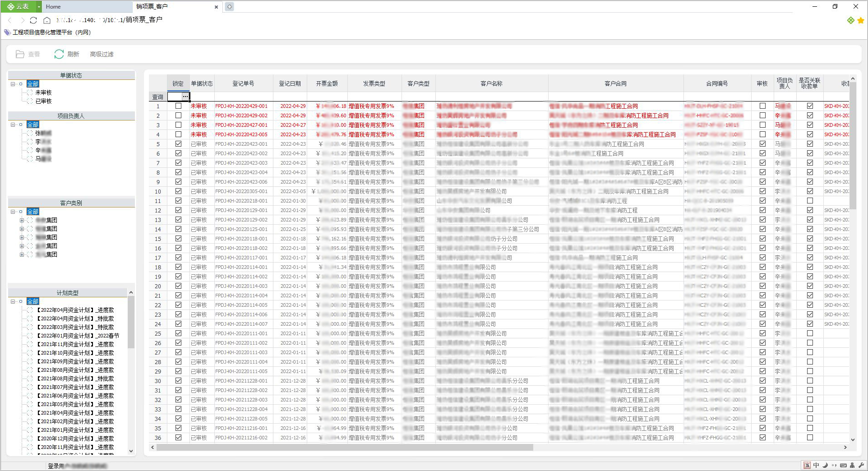The height and width of the screenshot is (471, 868).
Task: Toggle 中 Chinese/English input mode
Action: (816, 465)
